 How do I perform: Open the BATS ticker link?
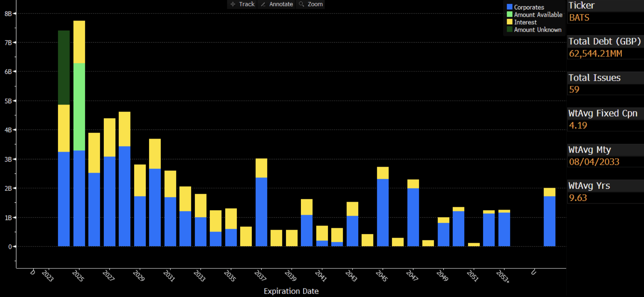579,18
